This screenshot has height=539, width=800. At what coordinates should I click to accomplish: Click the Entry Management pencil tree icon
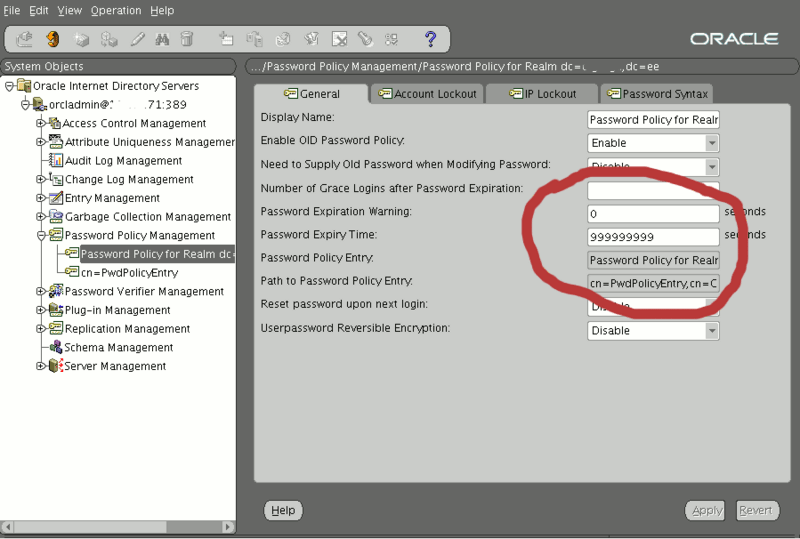(56, 198)
